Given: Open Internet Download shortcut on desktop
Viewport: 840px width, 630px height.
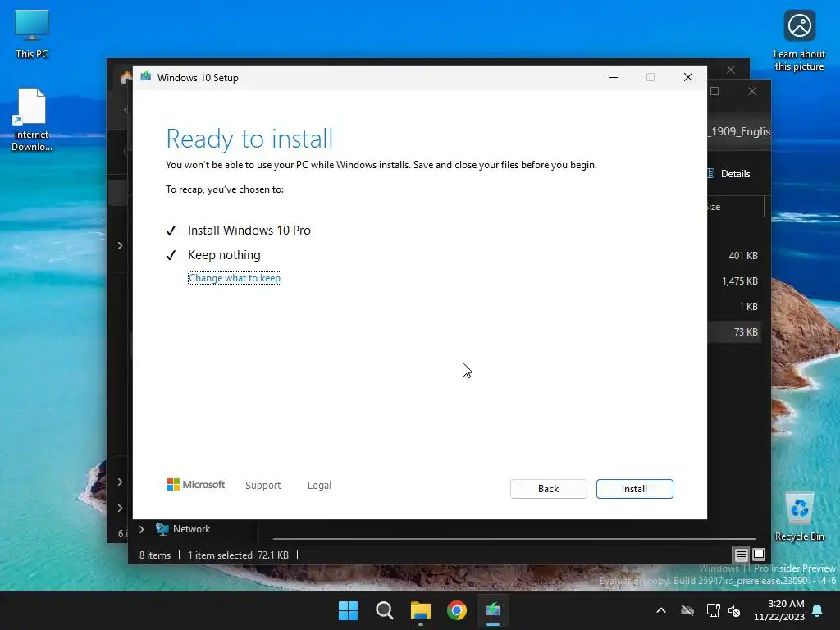Looking at the screenshot, I should tap(32, 120).
